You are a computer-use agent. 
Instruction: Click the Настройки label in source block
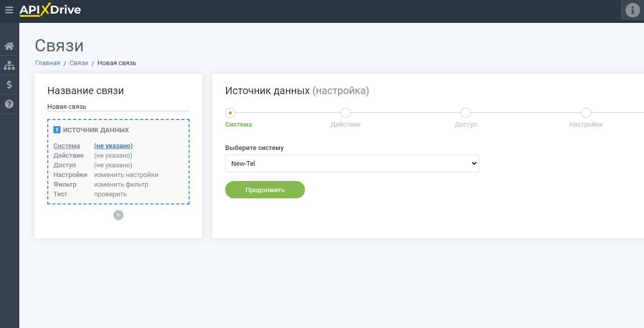point(70,175)
